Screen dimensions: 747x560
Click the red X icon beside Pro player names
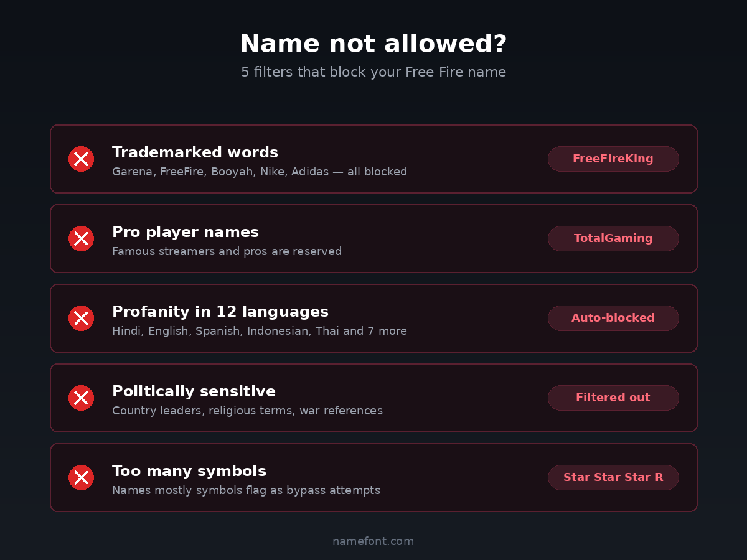[81, 239]
